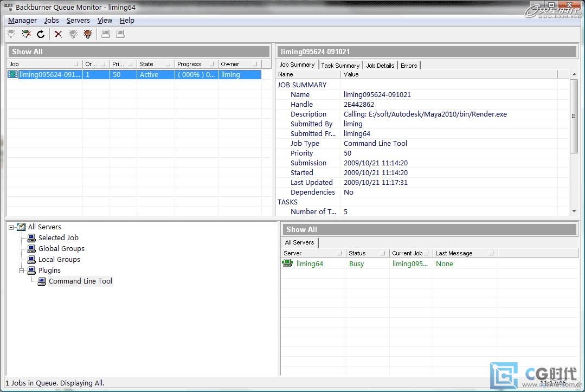Open the Servers menu

tap(78, 20)
